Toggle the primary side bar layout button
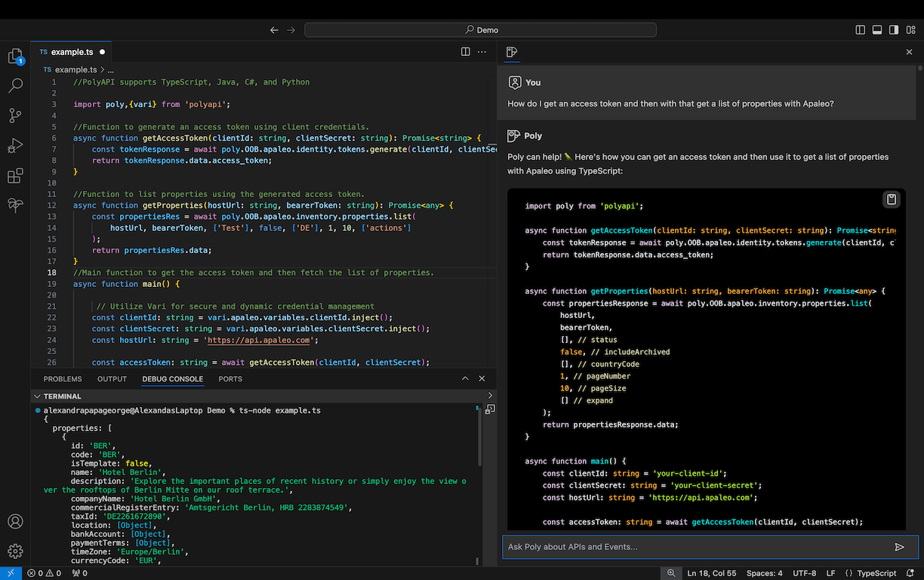This screenshot has height=580, width=924. tap(861, 30)
